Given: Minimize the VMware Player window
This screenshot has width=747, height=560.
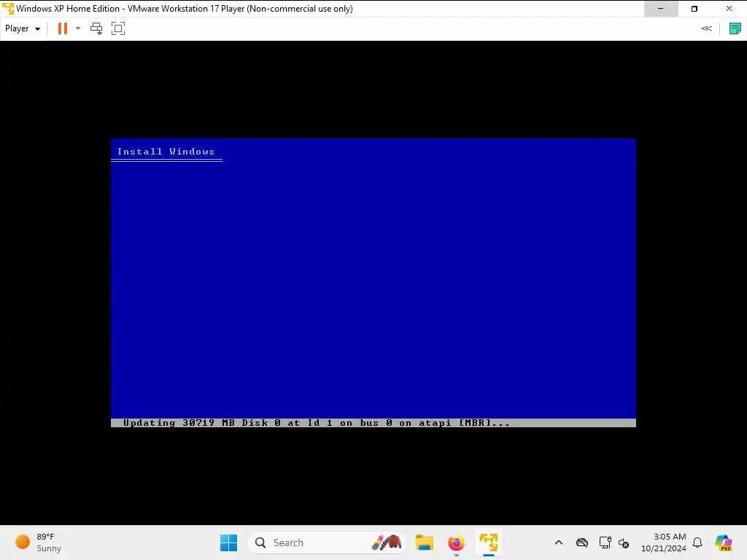Looking at the screenshot, I should coord(661,9).
